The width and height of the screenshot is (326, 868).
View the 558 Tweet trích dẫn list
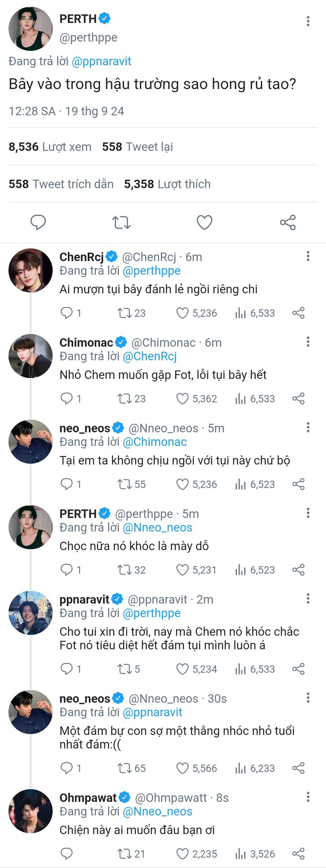point(61,184)
